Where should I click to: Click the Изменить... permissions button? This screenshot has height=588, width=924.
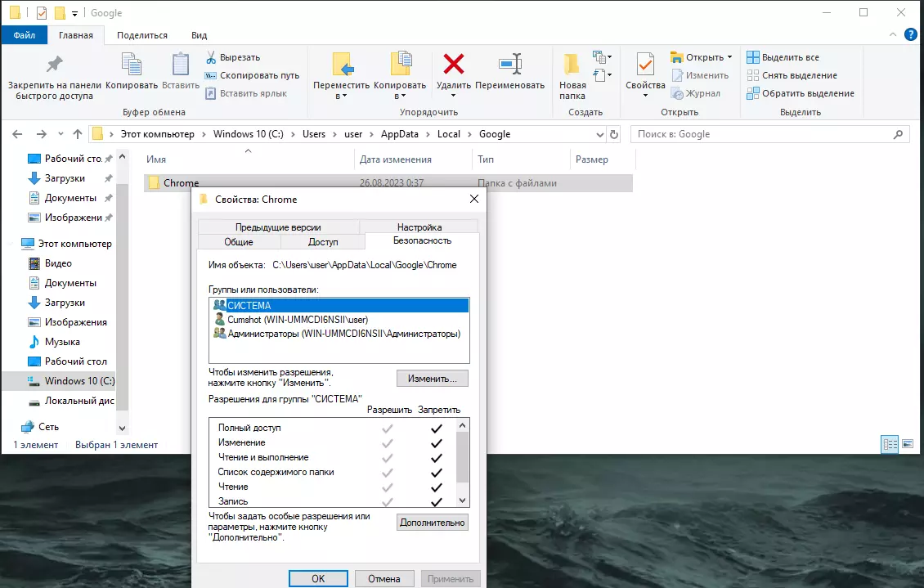tap(433, 379)
